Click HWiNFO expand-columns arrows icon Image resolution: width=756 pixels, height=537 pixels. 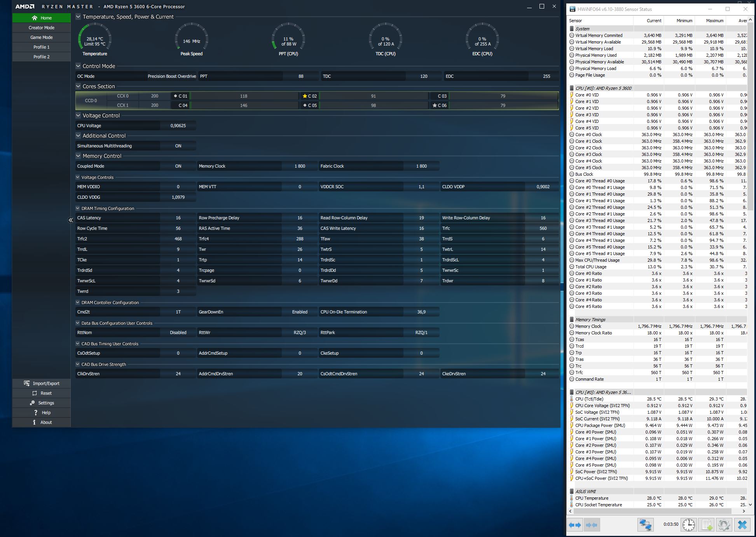[575, 525]
